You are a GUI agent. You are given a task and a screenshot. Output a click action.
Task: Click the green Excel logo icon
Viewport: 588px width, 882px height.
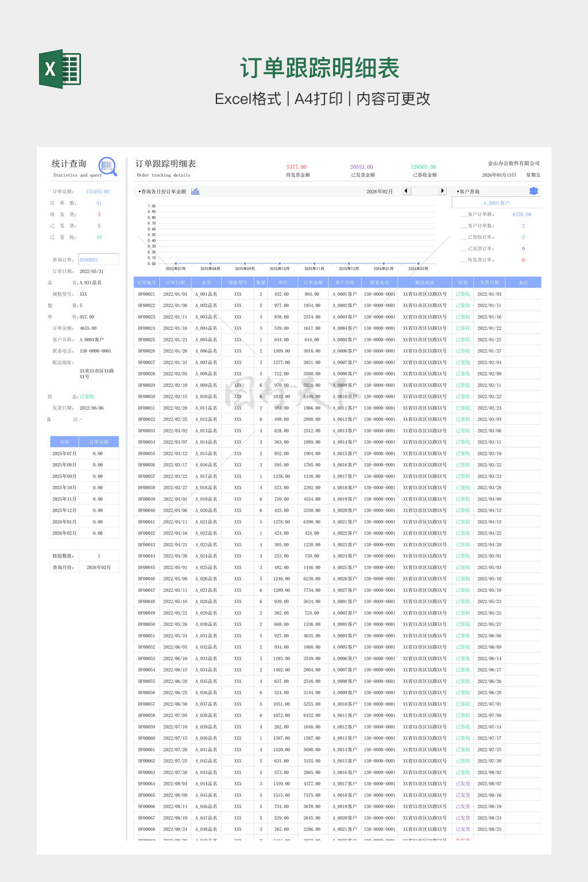pyautogui.click(x=60, y=69)
